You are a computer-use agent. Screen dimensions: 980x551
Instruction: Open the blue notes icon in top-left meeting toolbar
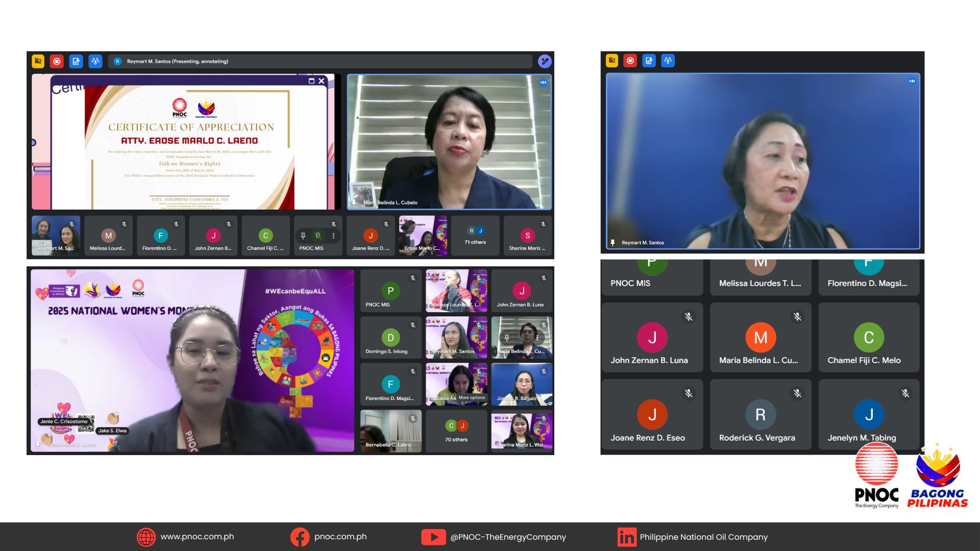pos(76,61)
